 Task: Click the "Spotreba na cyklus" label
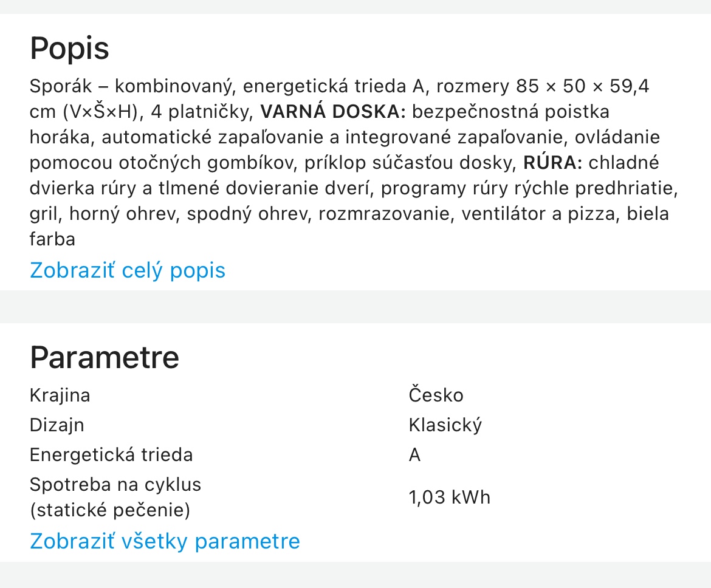tap(115, 484)
